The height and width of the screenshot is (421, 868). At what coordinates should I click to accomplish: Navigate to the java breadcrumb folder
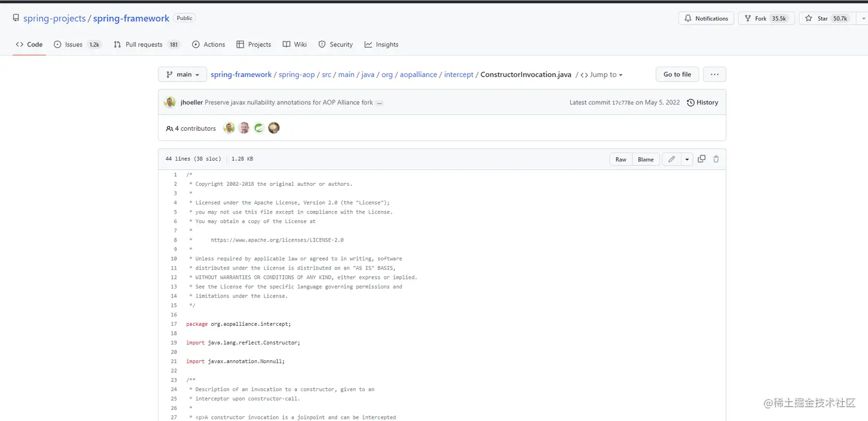[368, 75]
